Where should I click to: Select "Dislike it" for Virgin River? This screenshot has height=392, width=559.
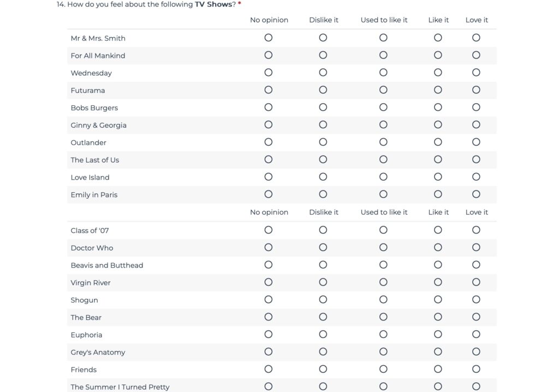click(323, 282)
